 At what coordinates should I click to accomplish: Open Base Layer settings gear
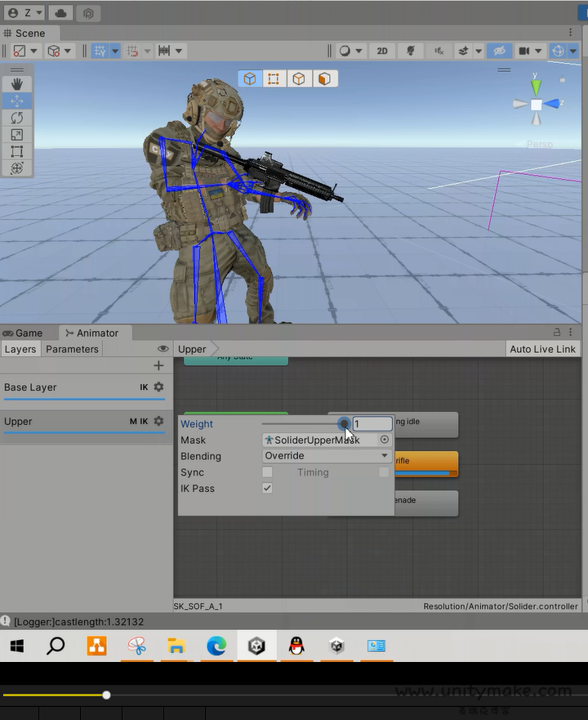[x=158, y=387]
